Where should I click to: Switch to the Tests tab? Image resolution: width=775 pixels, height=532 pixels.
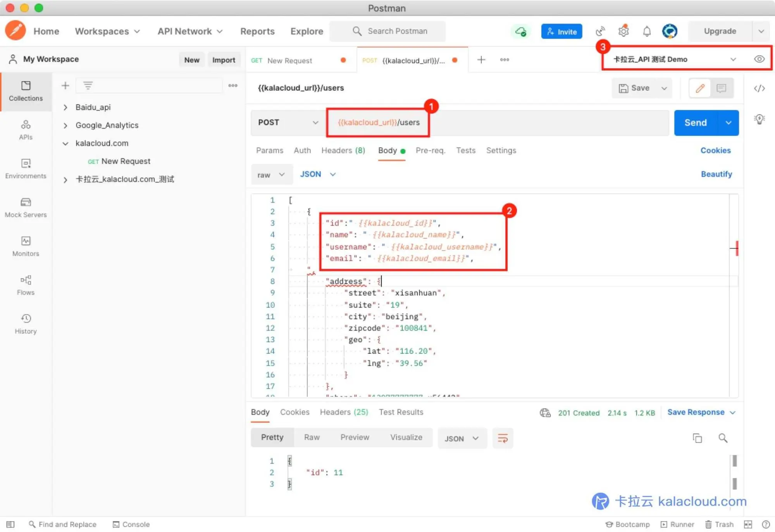tap(465, 150)
